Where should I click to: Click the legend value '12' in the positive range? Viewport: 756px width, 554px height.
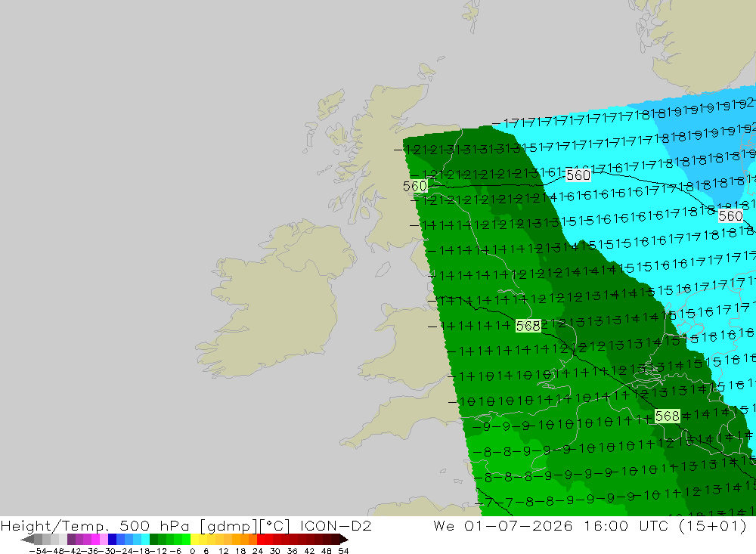pyautogui.click(x=223, y=551)
